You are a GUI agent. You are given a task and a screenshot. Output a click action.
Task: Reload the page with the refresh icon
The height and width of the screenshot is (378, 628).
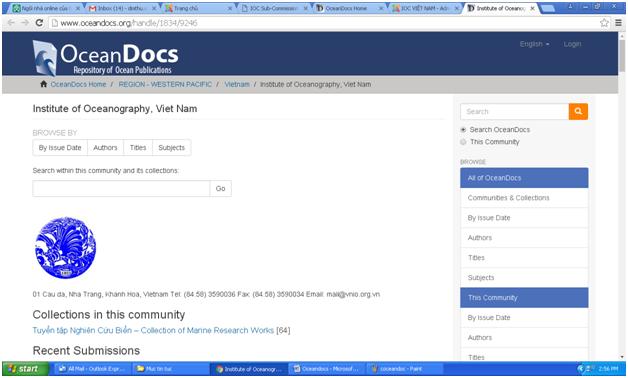(39, 23)
